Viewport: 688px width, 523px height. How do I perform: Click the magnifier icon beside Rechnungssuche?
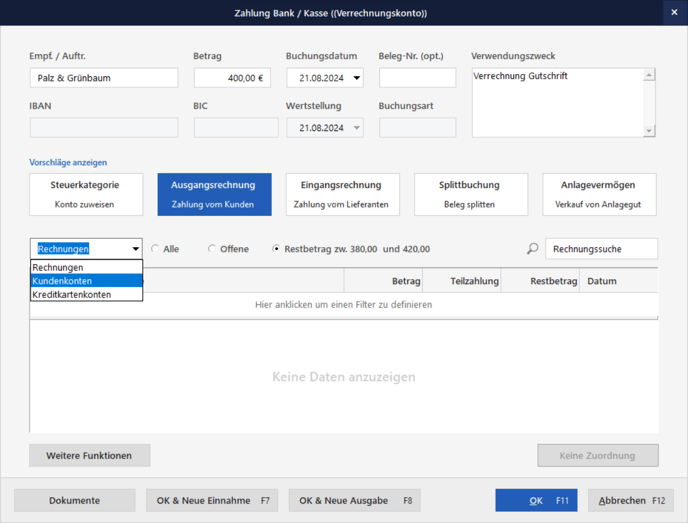(532, 249)
